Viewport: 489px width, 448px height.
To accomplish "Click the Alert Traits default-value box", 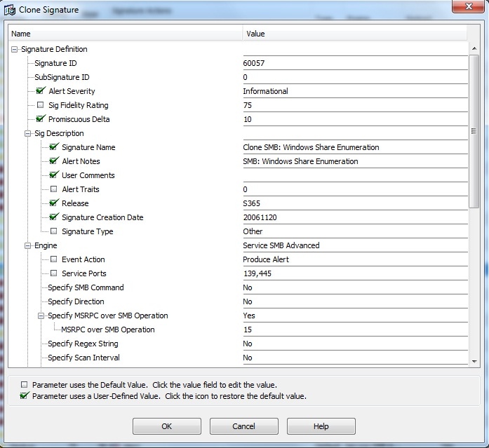I will pyautogui.click(x=53, y=189).
